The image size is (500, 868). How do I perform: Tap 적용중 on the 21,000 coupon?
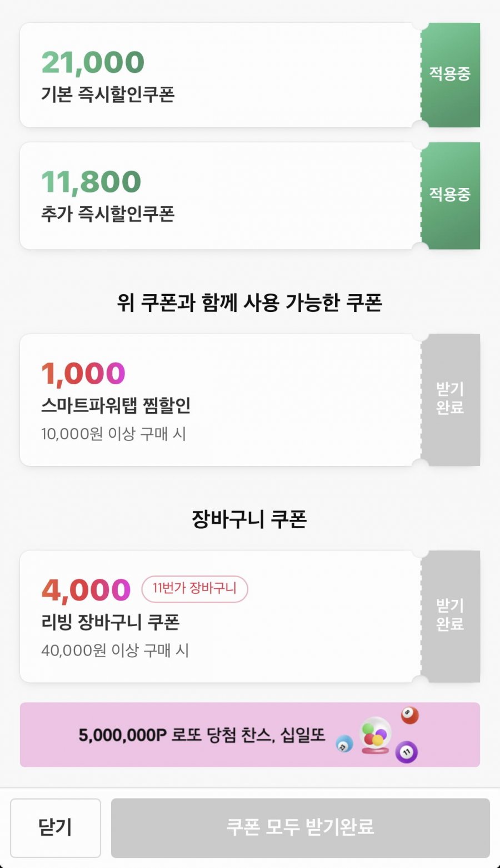[x=450, y=75]
